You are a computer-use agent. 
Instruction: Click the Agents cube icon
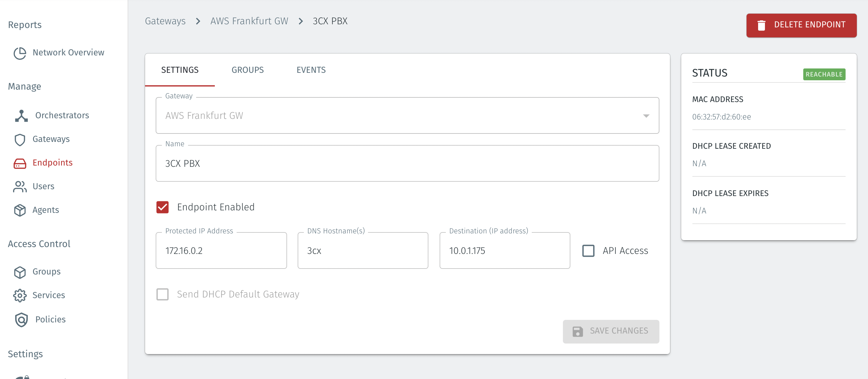pos(20,210)
